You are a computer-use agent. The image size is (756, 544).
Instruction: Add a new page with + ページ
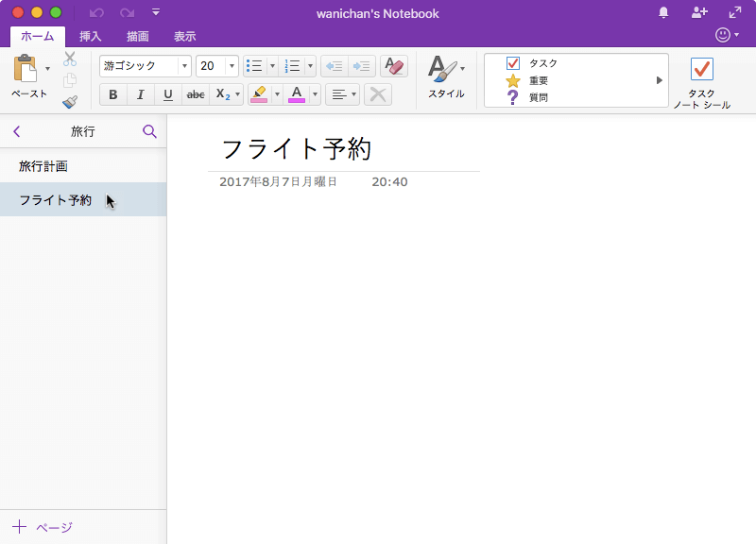coord(43,527)
